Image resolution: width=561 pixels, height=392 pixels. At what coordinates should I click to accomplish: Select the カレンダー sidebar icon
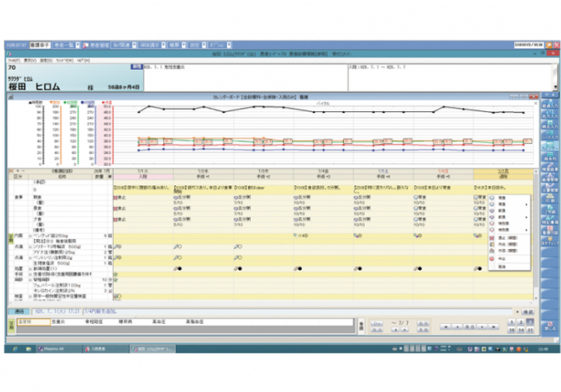tap(550, 145)
